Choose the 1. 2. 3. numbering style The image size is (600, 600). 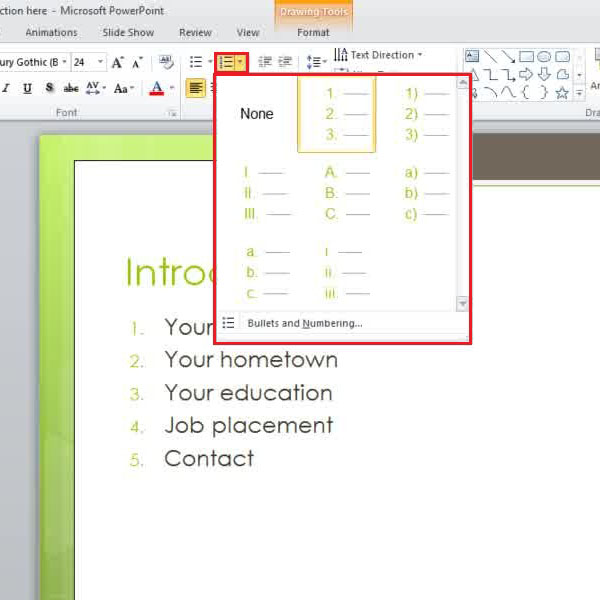pos(336,114)
